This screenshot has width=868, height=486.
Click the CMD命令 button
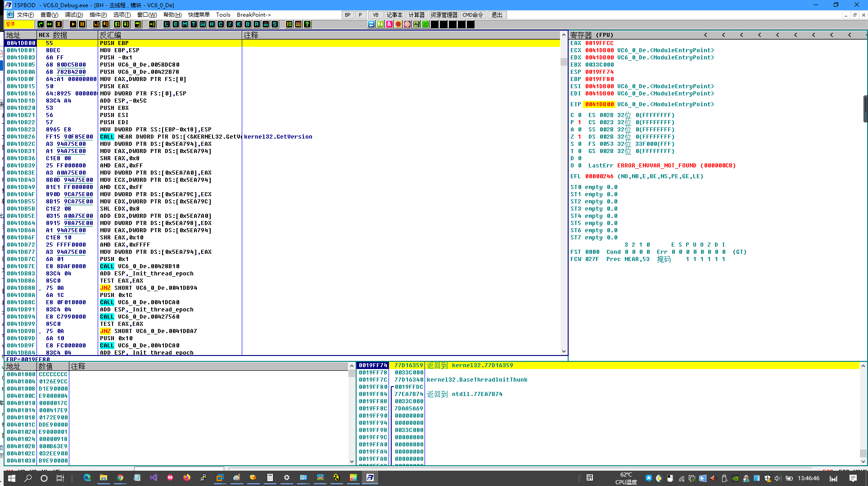473,15
